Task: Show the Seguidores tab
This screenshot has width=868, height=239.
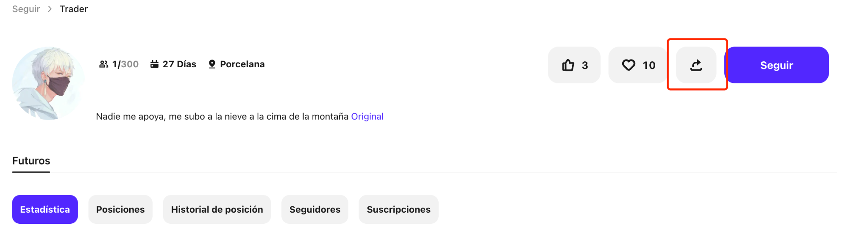Action: pyautogui.click(x=315, y=209)
